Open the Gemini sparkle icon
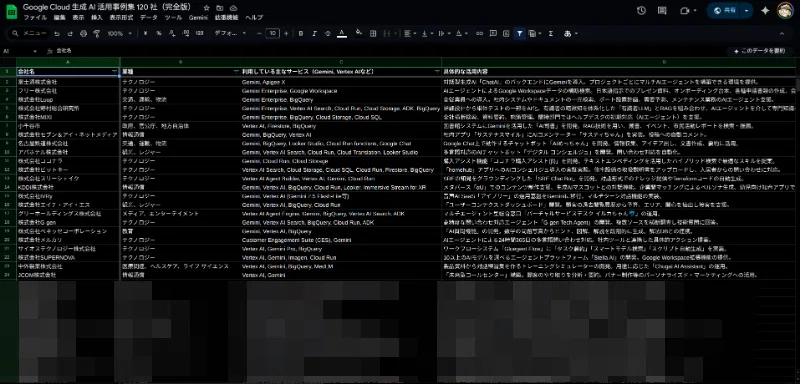The height and width of the screenshot is (384, 800). click(765, 11)
